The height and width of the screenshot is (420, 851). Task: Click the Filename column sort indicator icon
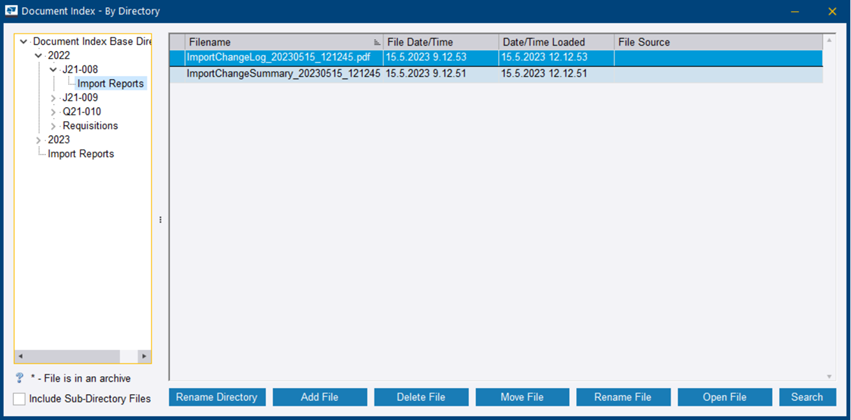377,42
